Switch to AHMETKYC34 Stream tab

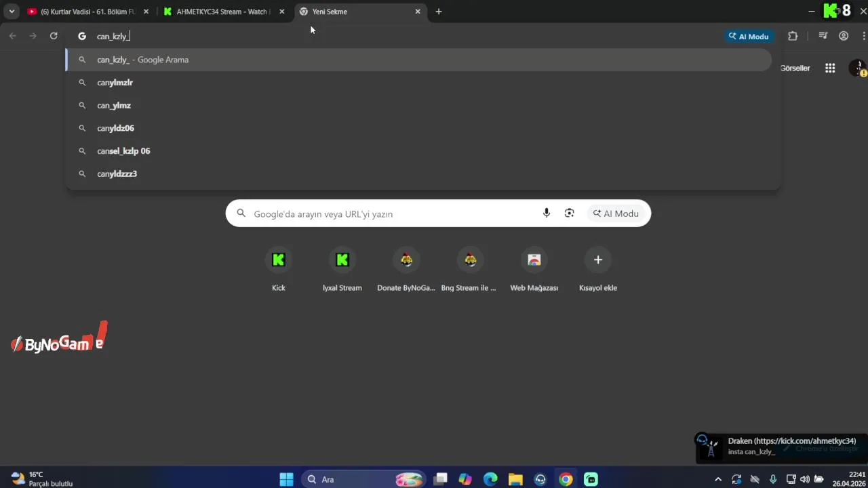click(x=224, y=12)
